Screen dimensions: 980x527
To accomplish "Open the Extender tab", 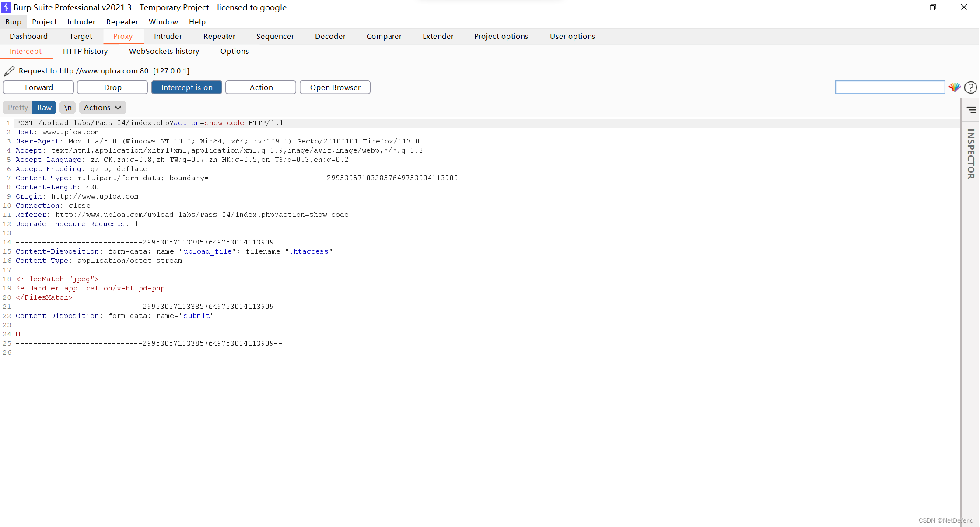I will 438,36.
